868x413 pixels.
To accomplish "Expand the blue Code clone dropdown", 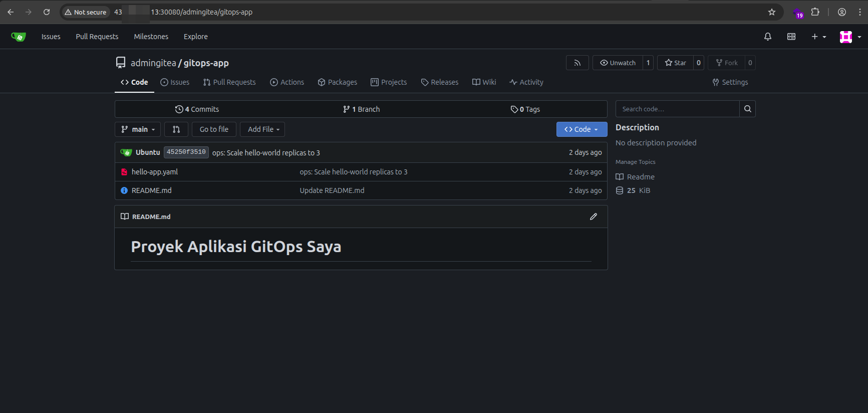I will tap(582, 129).
